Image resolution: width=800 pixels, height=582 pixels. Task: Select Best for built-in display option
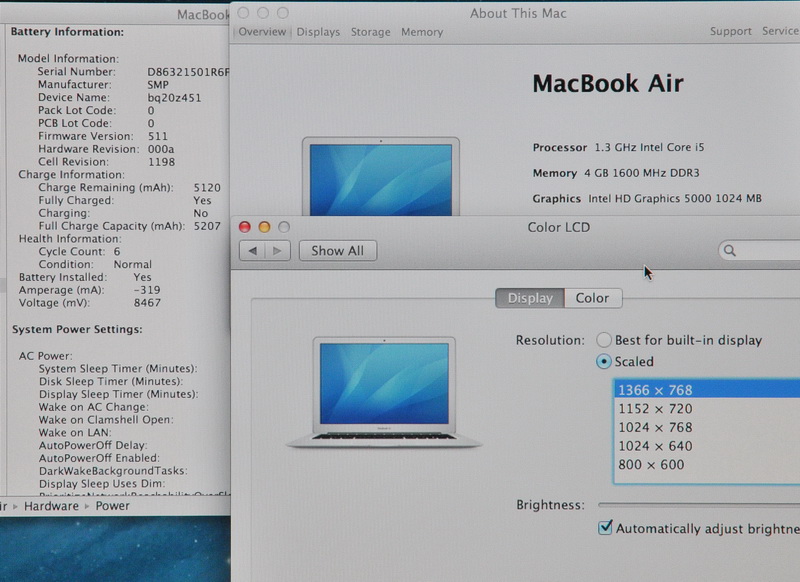pyautogui.click(x=604, y=340)
